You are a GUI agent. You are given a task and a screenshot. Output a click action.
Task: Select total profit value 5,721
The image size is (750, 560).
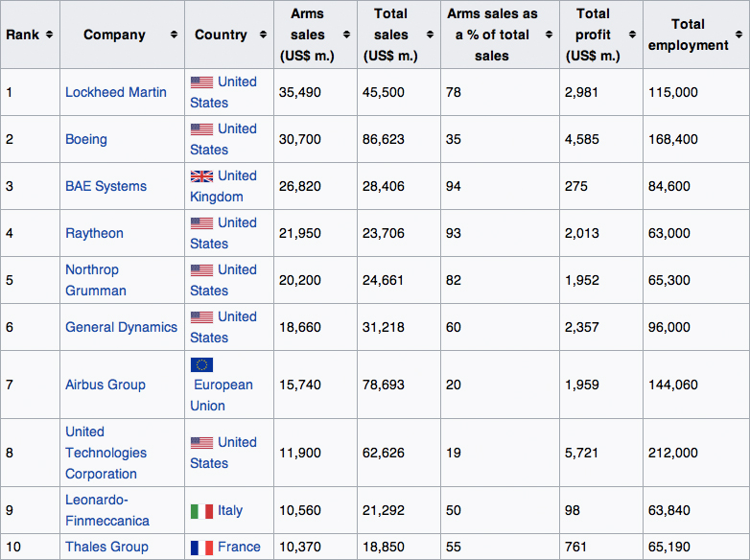tap(581, 453)
